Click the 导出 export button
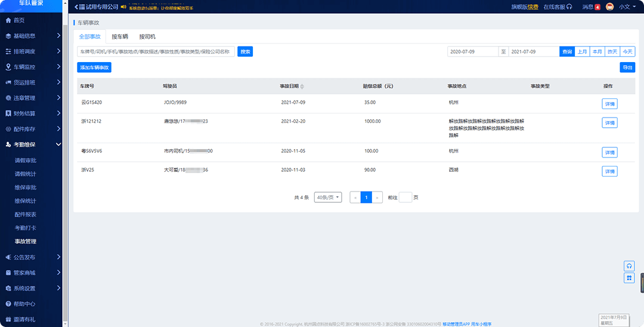Screen dimensions: 644x327 coord(627,67)
